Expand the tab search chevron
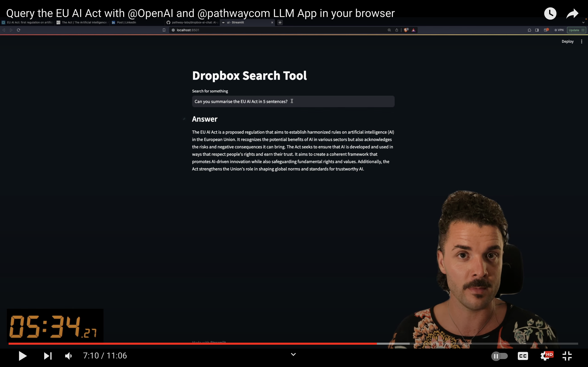 583,23
